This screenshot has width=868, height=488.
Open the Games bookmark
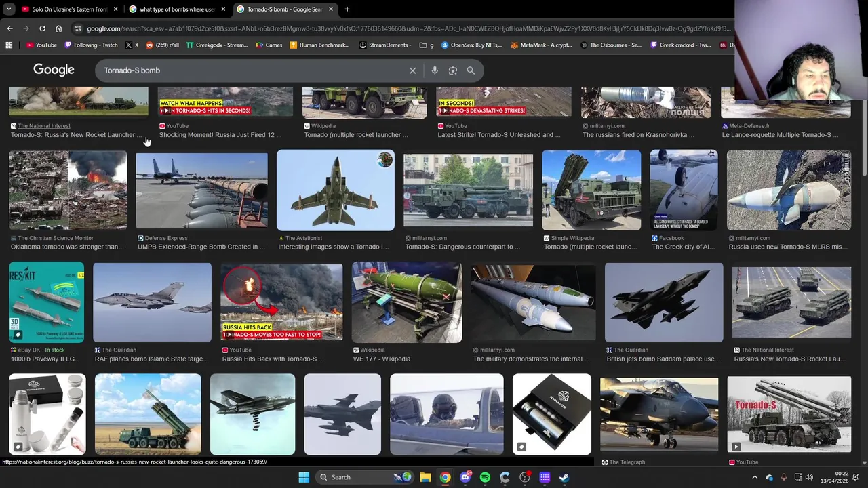pyautogui.click(x=269, y=45)
